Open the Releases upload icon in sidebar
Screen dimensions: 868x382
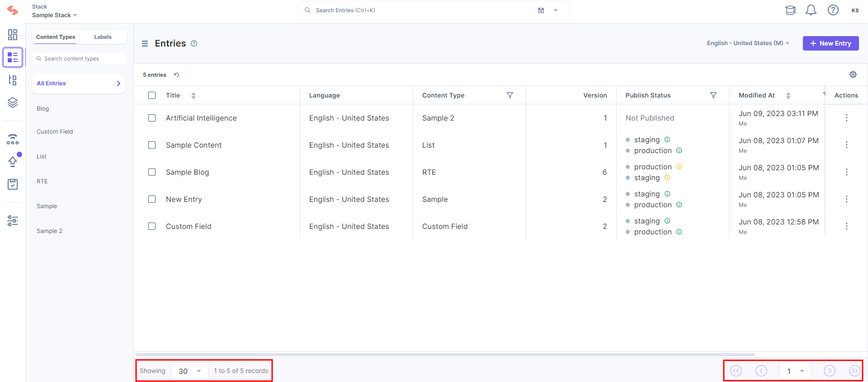13,161
